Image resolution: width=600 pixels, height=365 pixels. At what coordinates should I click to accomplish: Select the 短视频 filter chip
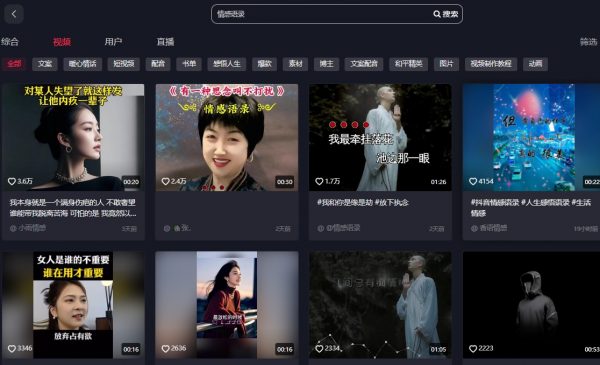point(124,64)
